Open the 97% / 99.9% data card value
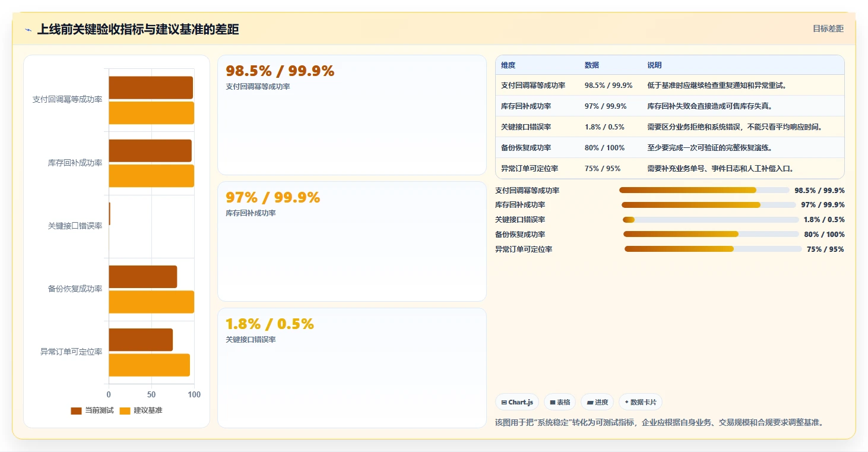This screenshot has width=868, height=452. [273, 198]
